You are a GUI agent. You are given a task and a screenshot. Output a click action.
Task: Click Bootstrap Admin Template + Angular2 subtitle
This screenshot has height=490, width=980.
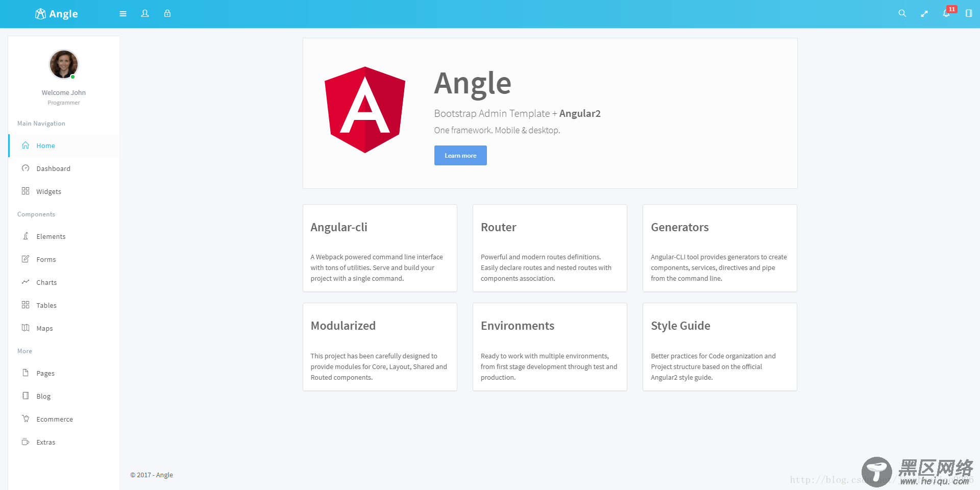(x=517, y=113)
